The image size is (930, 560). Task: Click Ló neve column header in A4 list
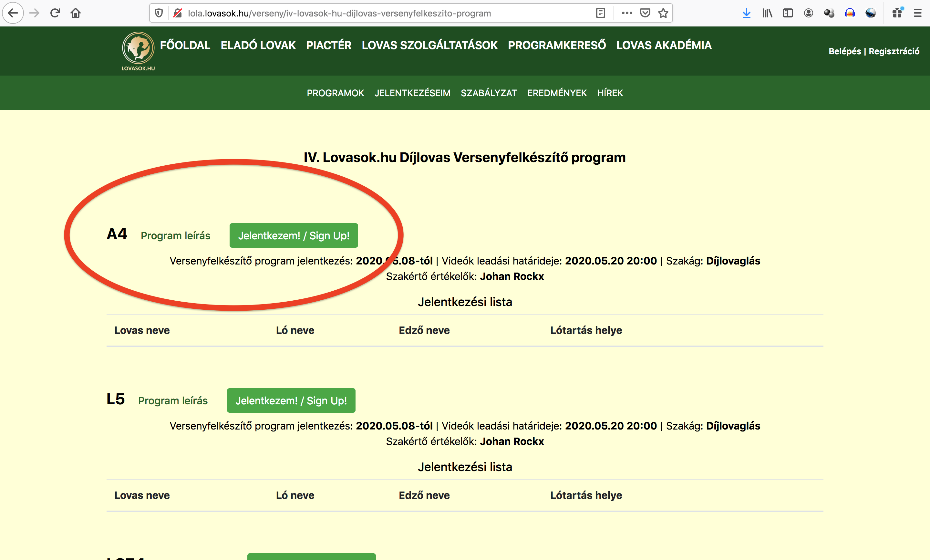[295, 330]
